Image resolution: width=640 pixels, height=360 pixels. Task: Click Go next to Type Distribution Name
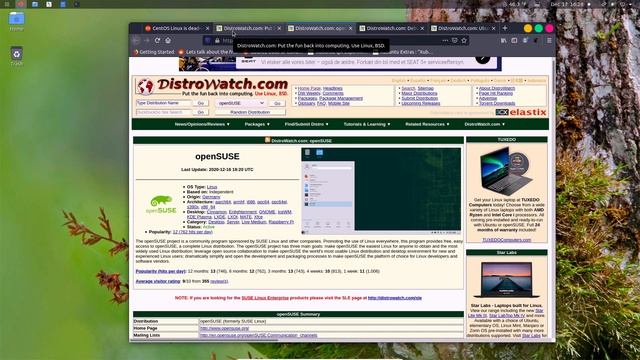(x=200, y=103)
